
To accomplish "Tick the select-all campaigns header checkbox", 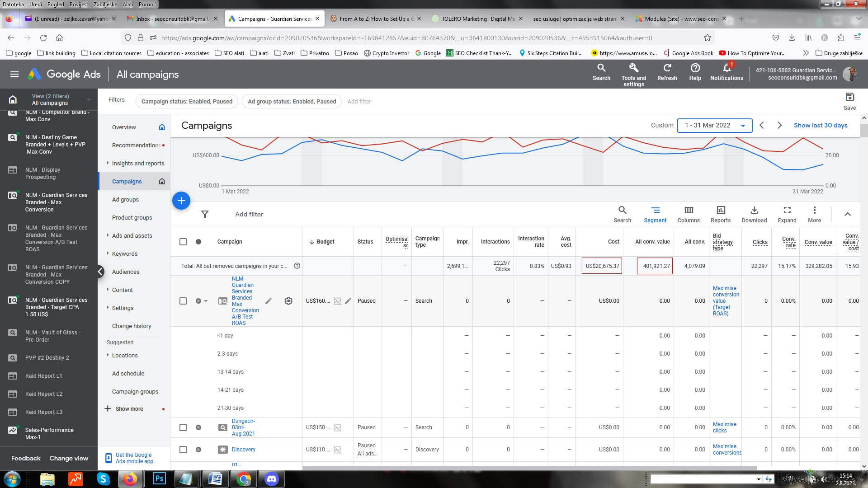I will tap(183, 242).
